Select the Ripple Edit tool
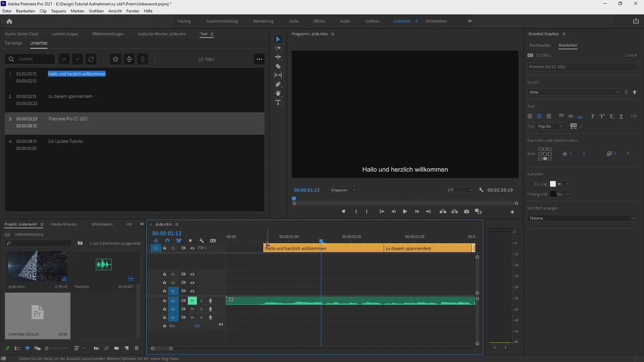The image size is (644, 362). click(278, 57)
